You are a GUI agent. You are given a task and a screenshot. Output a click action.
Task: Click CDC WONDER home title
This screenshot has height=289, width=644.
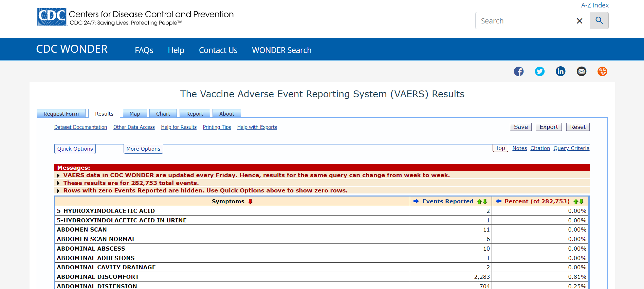tap(72, 49)
